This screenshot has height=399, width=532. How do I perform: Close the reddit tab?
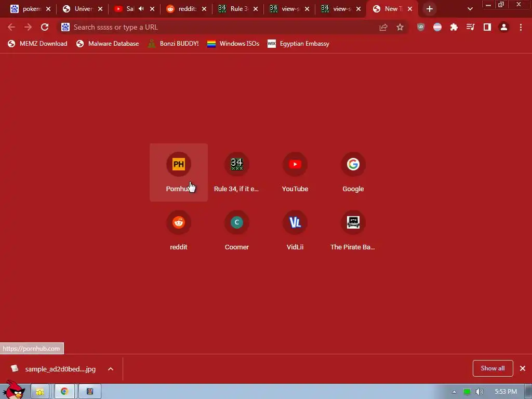(x=204, y=9)
